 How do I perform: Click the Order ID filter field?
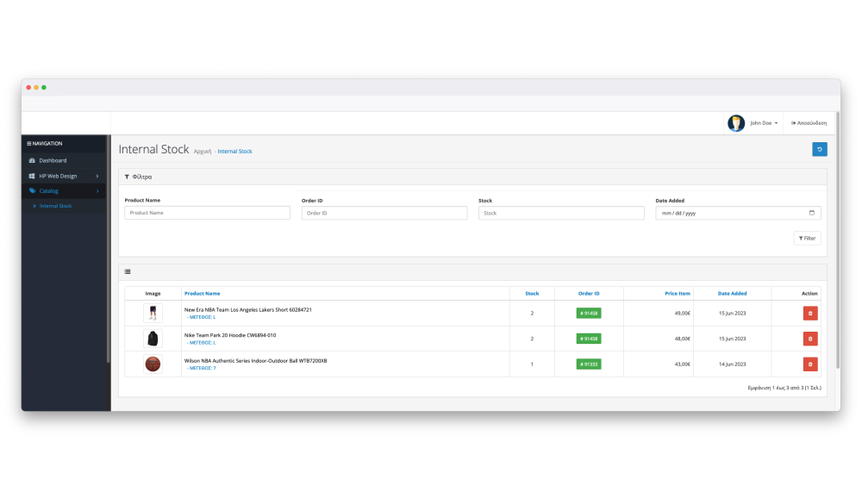[384, 213]
